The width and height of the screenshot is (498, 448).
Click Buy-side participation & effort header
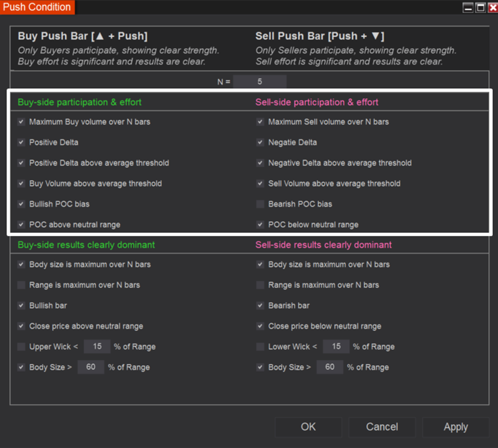pos(79,102)
